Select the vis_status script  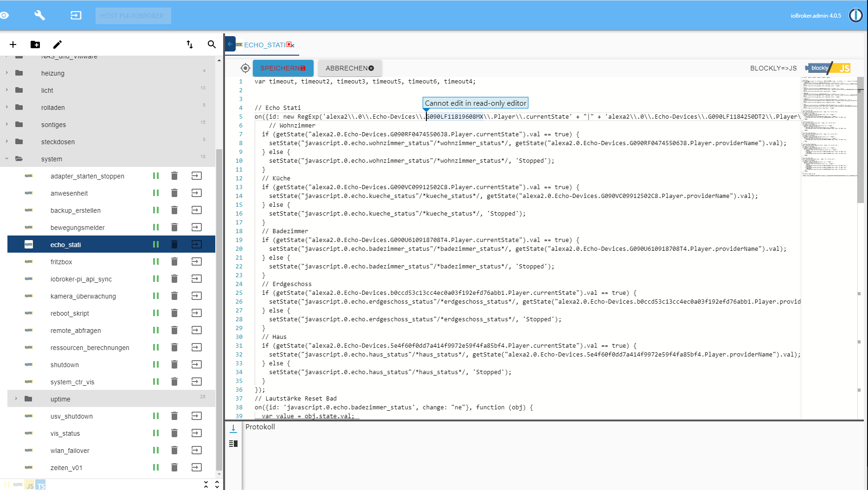65,433
